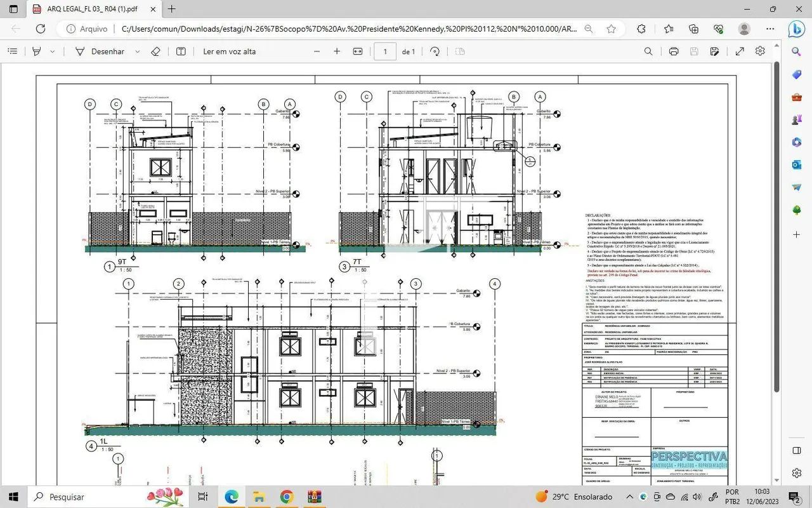812x508 pixels.
Task: Rotate the PDF page
Action: (x=435, y=51)
